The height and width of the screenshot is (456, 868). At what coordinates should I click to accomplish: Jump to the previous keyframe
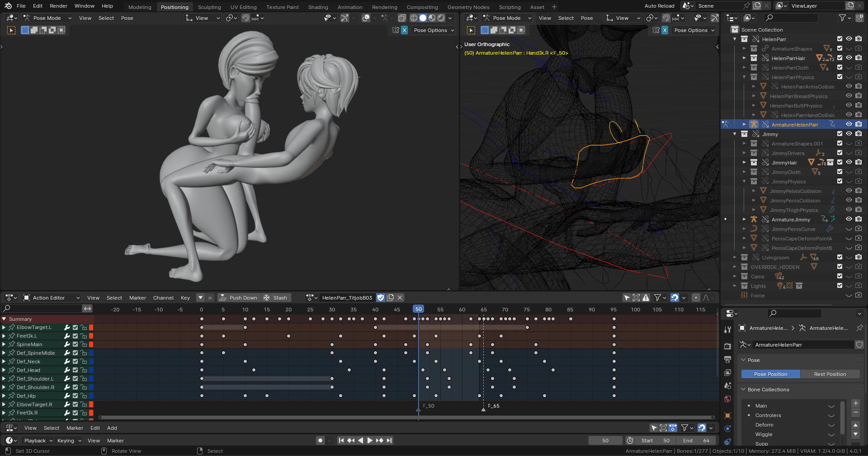tap(351, 441)
